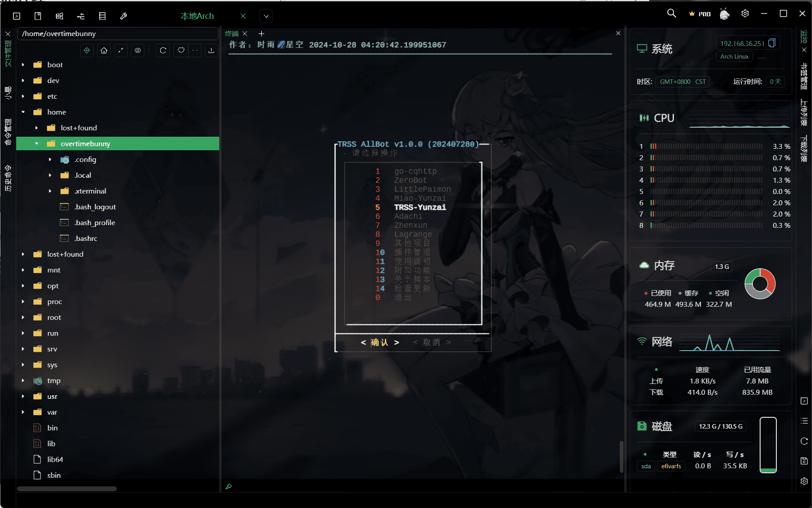Click the refresh icon in file manager toolbar
This screenshot has width=812, height=508.
tap(163, 51)
